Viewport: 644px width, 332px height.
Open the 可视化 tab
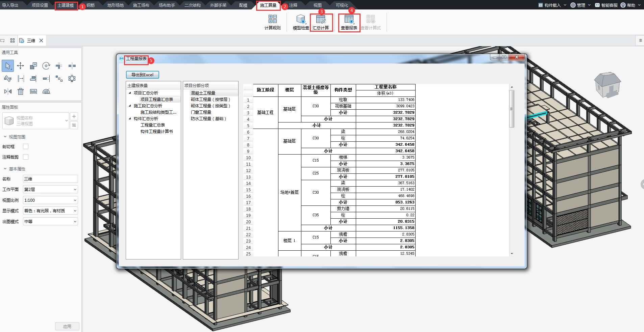(342, 5)
